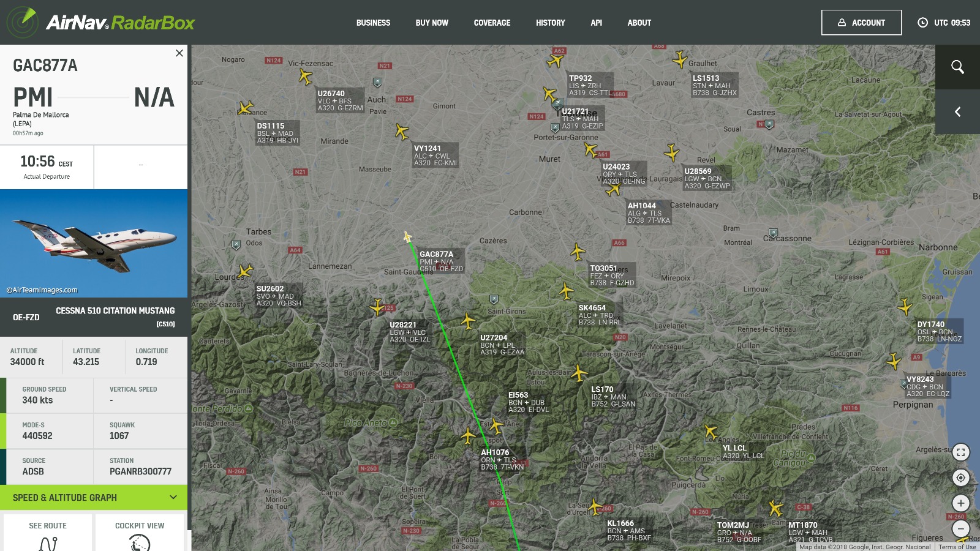Click the PMI origin airport code

33,97
